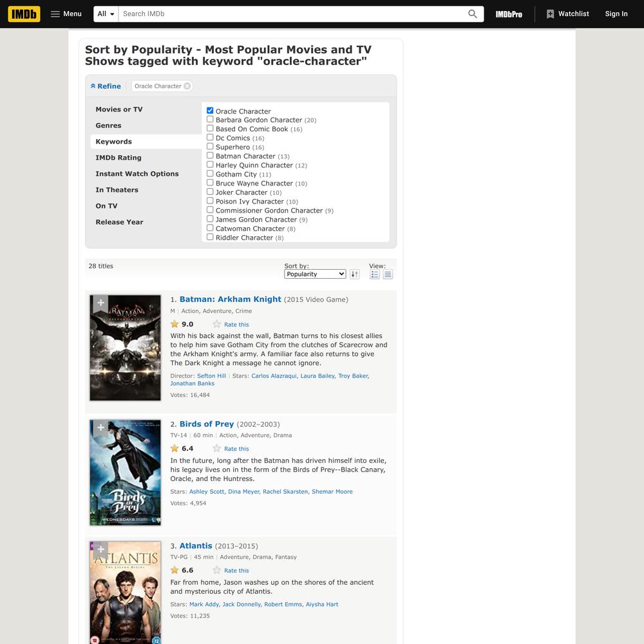This screenshot has width=644, height=644.
Task: Reverse the sort order arrows icon
Action: [x=354, y=274]
